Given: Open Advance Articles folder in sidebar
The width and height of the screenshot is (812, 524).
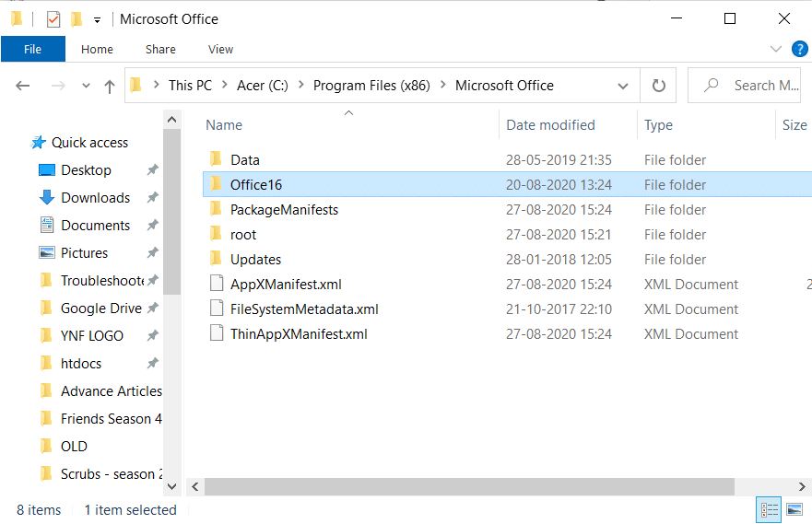Looking at the screenshot, I should [112, 391].
